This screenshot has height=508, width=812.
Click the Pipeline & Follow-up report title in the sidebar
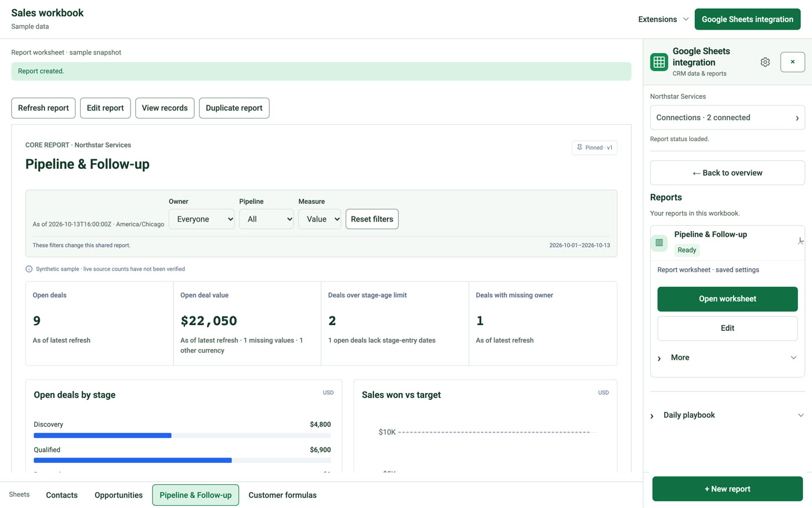710,235
